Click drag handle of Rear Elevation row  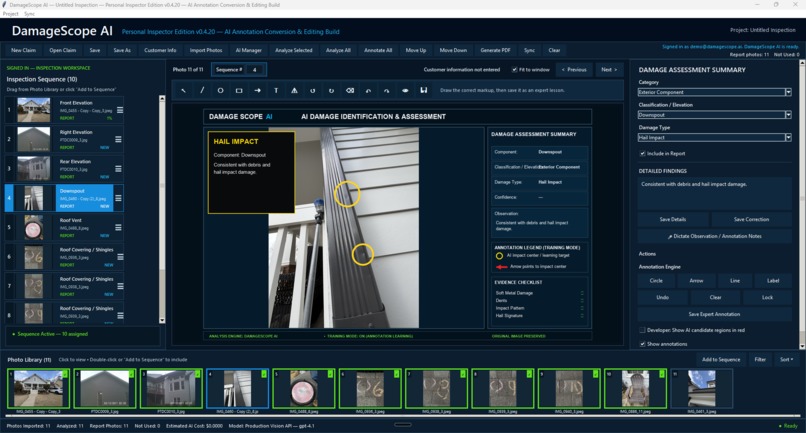tap(118, 169)
